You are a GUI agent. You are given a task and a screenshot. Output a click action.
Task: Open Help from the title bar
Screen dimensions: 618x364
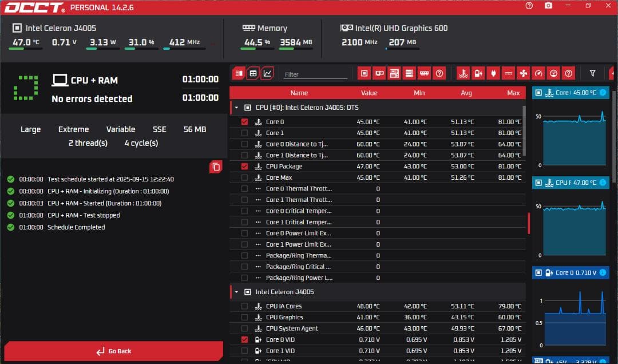pos(528,6)
